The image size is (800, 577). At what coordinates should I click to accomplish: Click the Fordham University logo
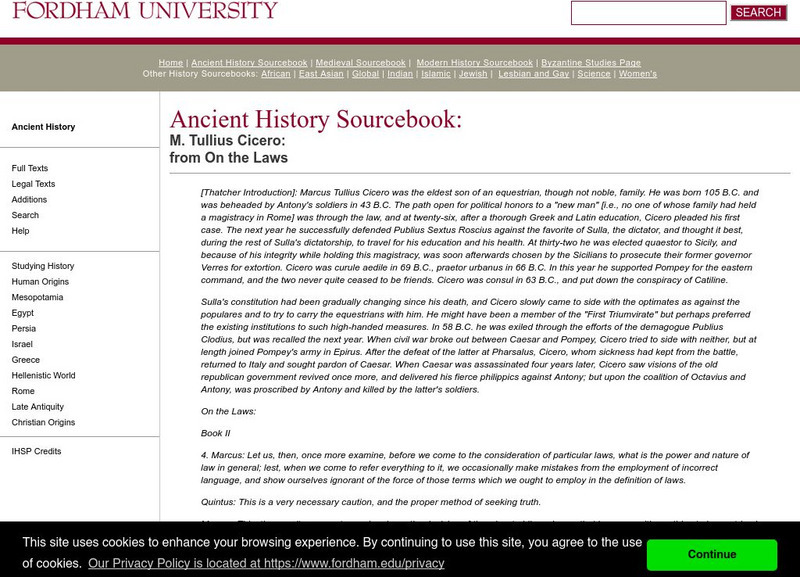[x=140, y=13]
